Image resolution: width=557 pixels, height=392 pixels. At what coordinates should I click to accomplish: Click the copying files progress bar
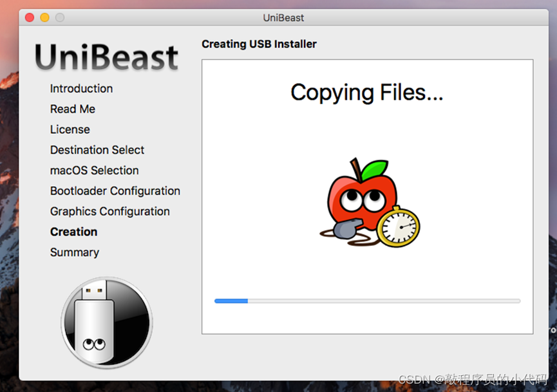(367, 301)
